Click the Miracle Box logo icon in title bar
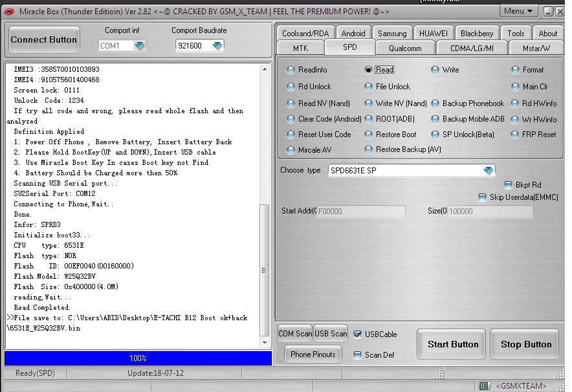 pyautogui.click(x=8, y=11)
